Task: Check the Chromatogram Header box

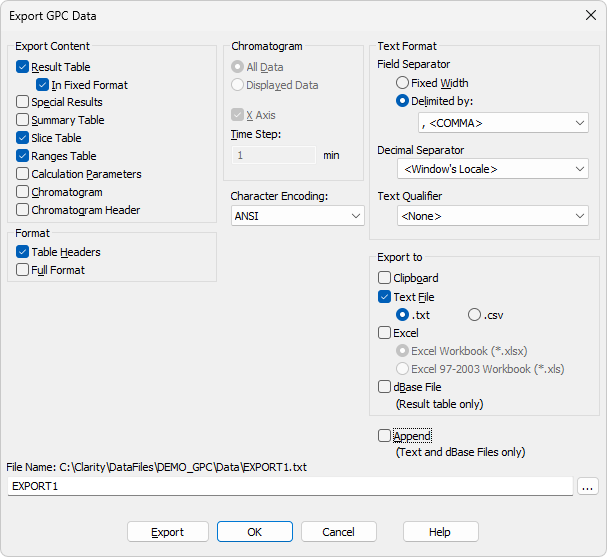Action: point(22,210)
